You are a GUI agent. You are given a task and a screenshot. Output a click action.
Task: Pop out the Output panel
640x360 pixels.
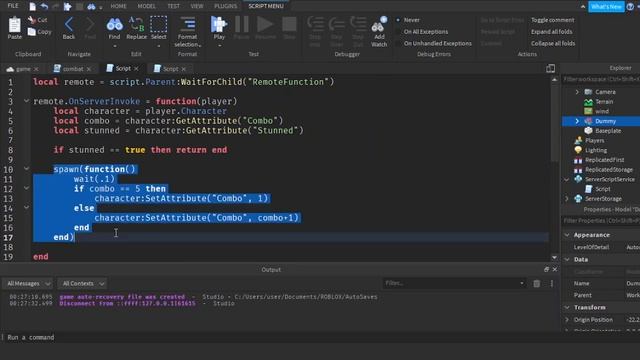pyautogui.click(x=547, y=269)
